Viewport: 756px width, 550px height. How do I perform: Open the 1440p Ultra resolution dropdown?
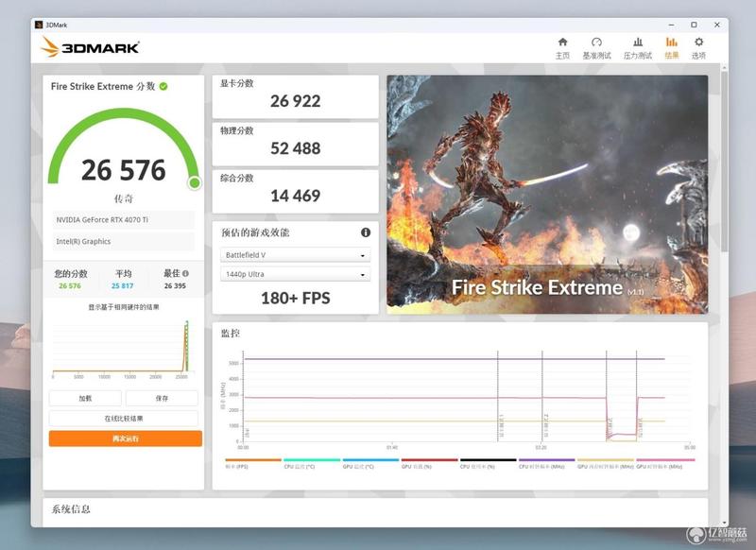click(x=295, y=274)
